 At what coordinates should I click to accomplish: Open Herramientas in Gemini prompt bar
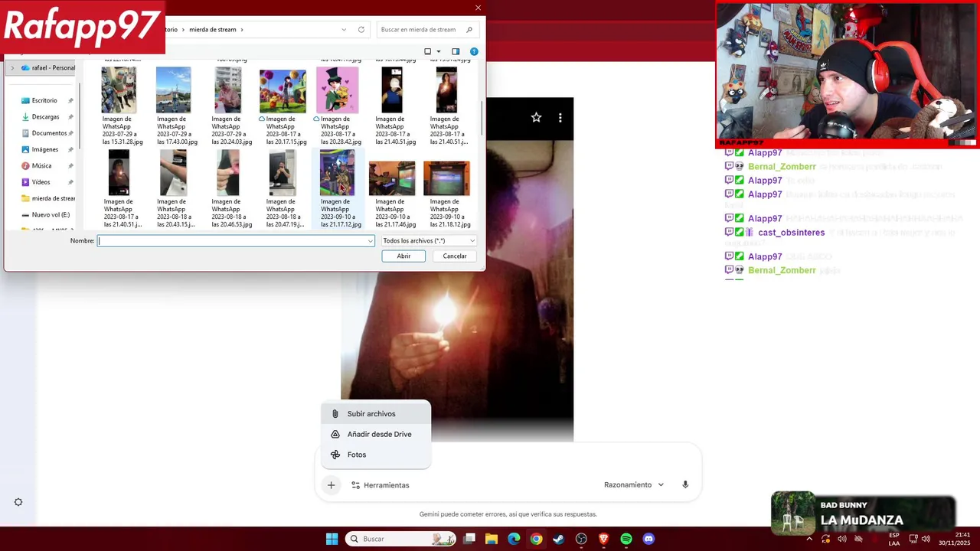[381, 485]
